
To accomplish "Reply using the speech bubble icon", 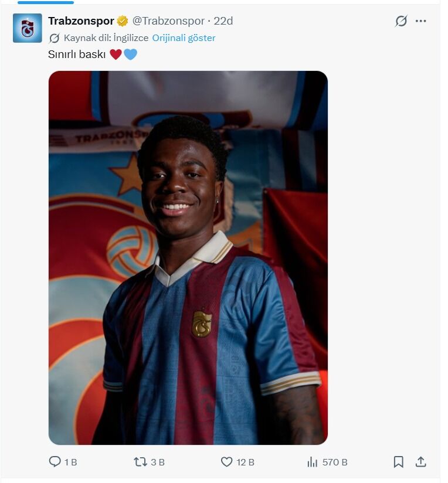I will pos(55,462).
